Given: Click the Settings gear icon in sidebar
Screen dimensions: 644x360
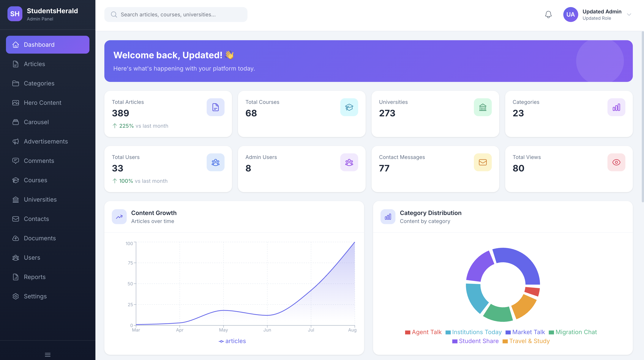Looking at the screenshot, I should coord(16,296).
